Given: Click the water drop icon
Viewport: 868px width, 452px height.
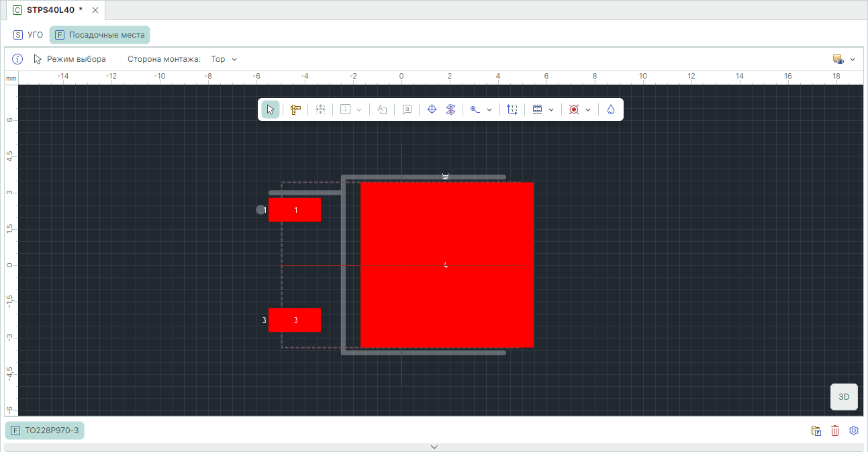Looking at the screenshot, I should 610,109.
